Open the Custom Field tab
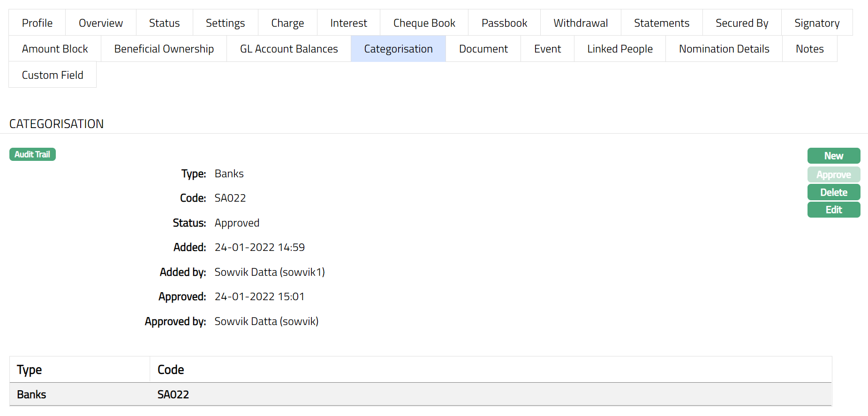Viewport: 868px width, 416px height. pyautogui.click(x=53, y=75)
